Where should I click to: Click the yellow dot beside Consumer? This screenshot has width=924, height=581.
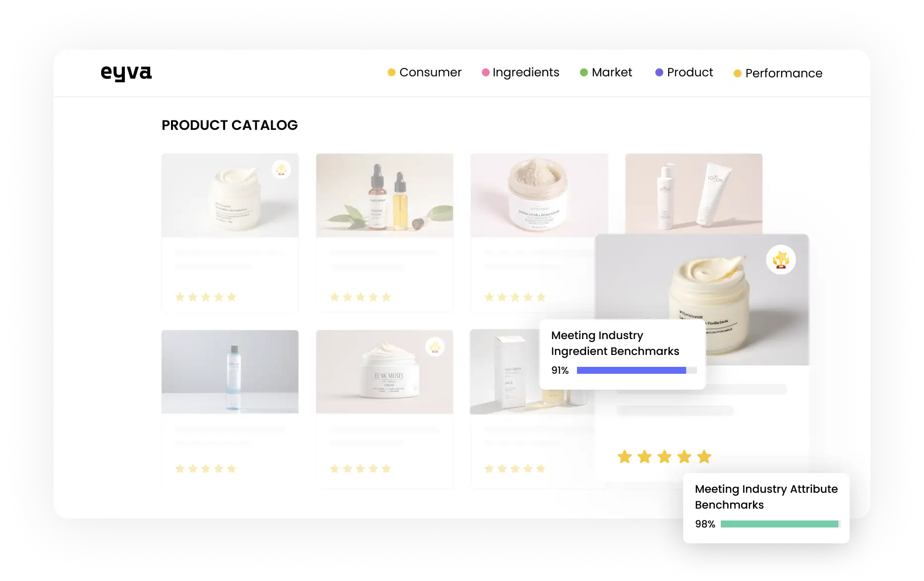tap(391, 73)
